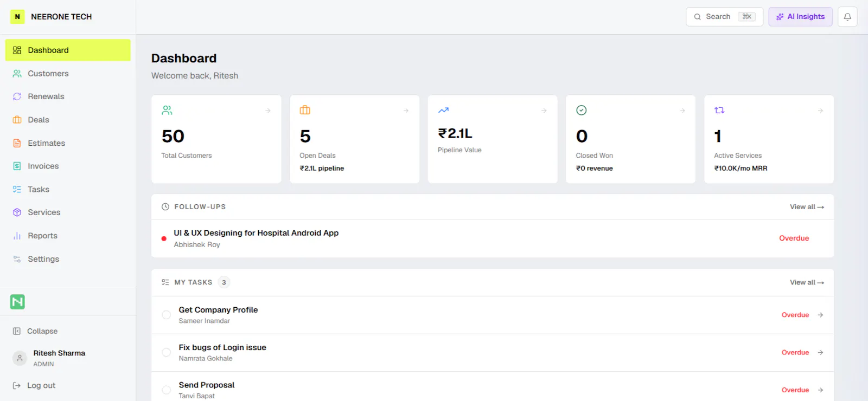Click the green N logo in sidebar
868x401 pixels.
pyautogui.click(x=17, y=302)
